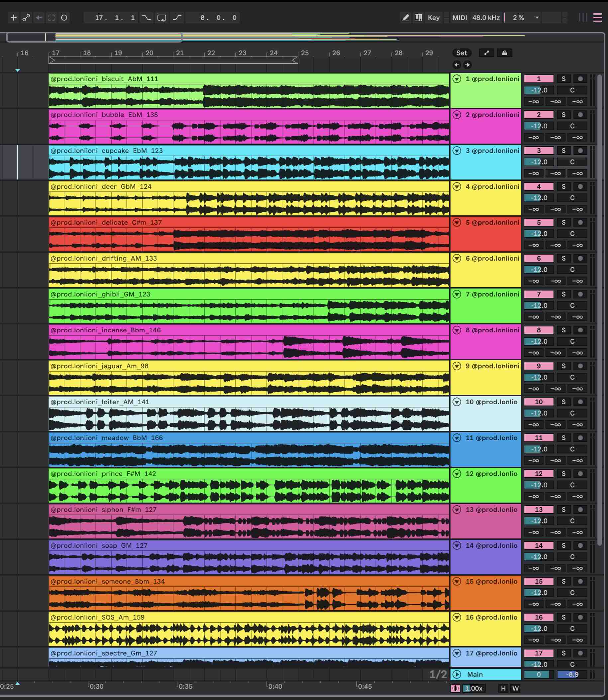
Task: Enter MIDI map mode
Action: pos(459,18)
